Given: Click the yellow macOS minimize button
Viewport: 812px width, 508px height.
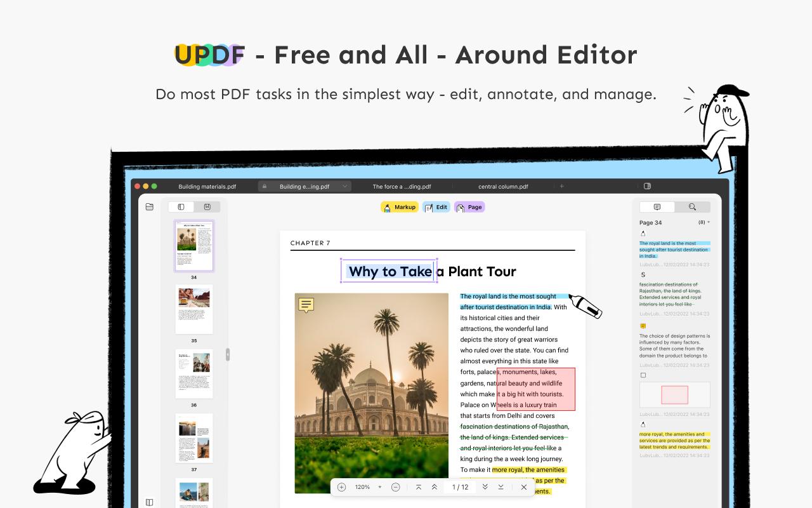Looking at the screenshot, I should [x=145, y=186].
